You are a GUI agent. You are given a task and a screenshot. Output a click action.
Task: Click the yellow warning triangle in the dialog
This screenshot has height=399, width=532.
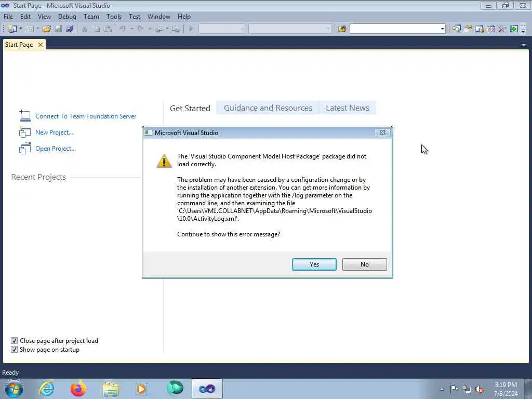pos(164,161)
